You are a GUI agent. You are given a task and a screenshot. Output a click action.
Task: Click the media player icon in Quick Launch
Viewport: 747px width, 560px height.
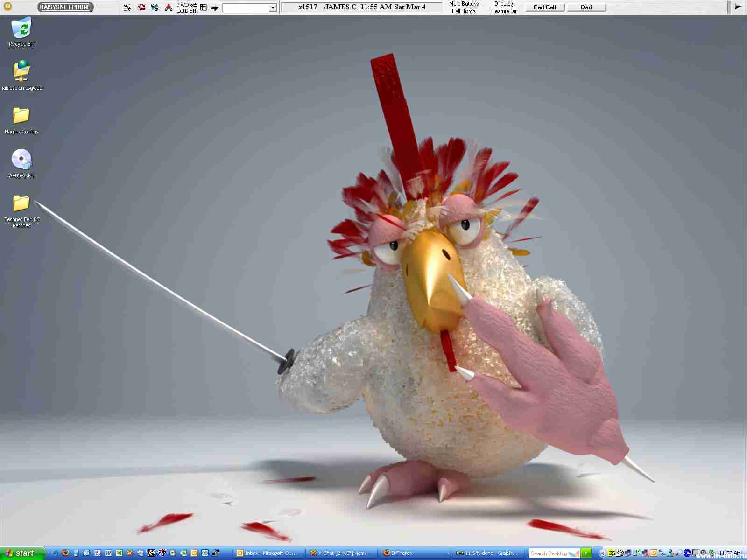pyautogui.click(x=173, y=553)
